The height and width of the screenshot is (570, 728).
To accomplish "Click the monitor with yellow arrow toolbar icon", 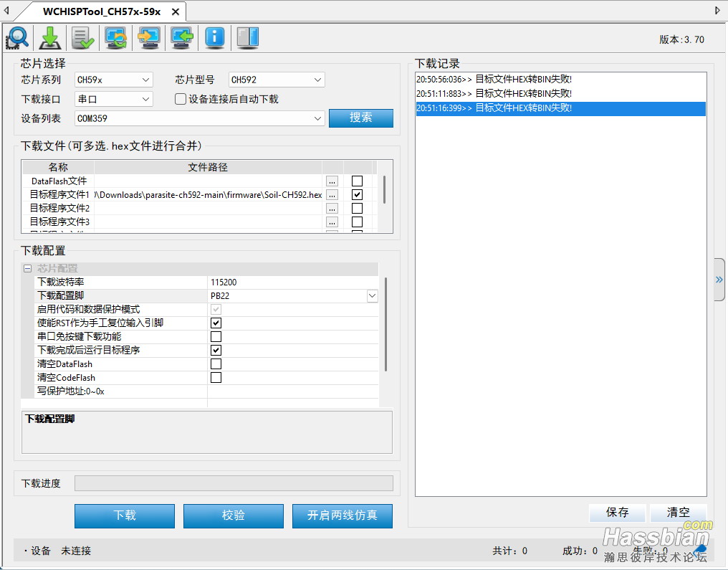I will coord(149,37).
